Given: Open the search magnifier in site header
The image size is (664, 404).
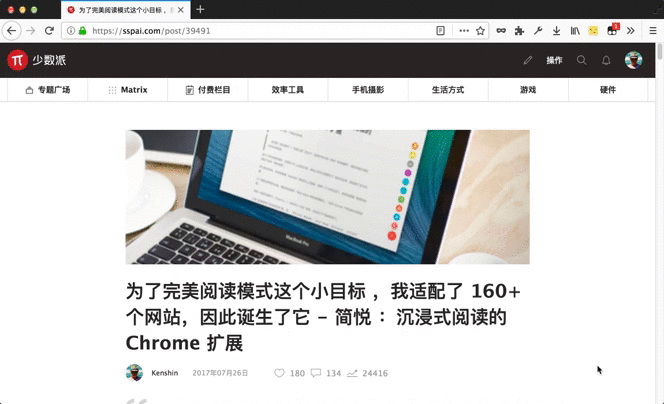Looking at the screenshot, I should pyautogui.click(x=581, y=60).
